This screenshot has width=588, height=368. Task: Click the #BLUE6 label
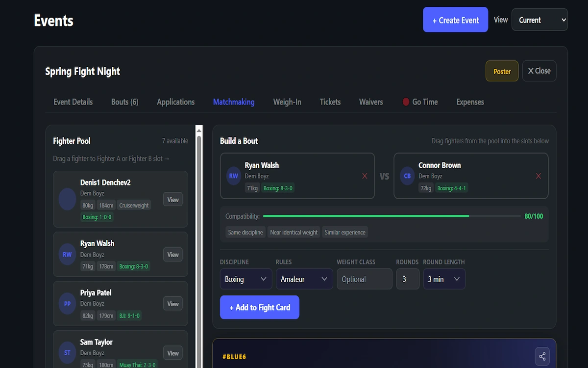[234, 357]
